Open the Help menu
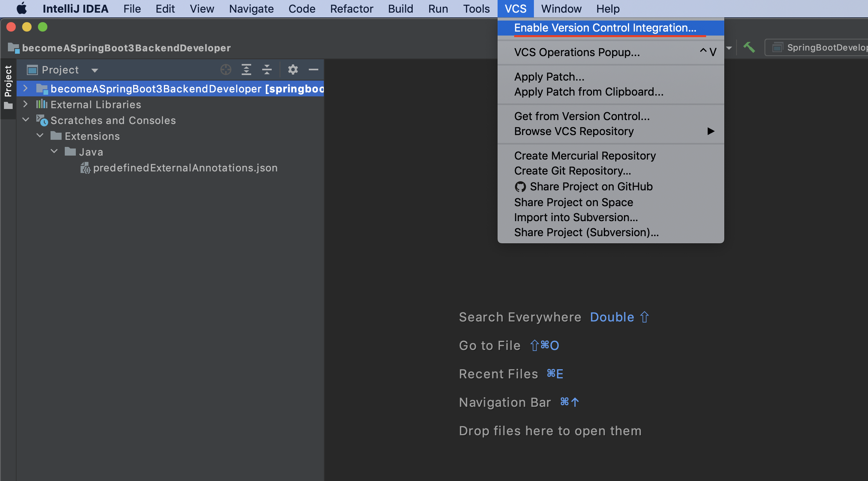The image size is (868, 481). coord(608,8)
